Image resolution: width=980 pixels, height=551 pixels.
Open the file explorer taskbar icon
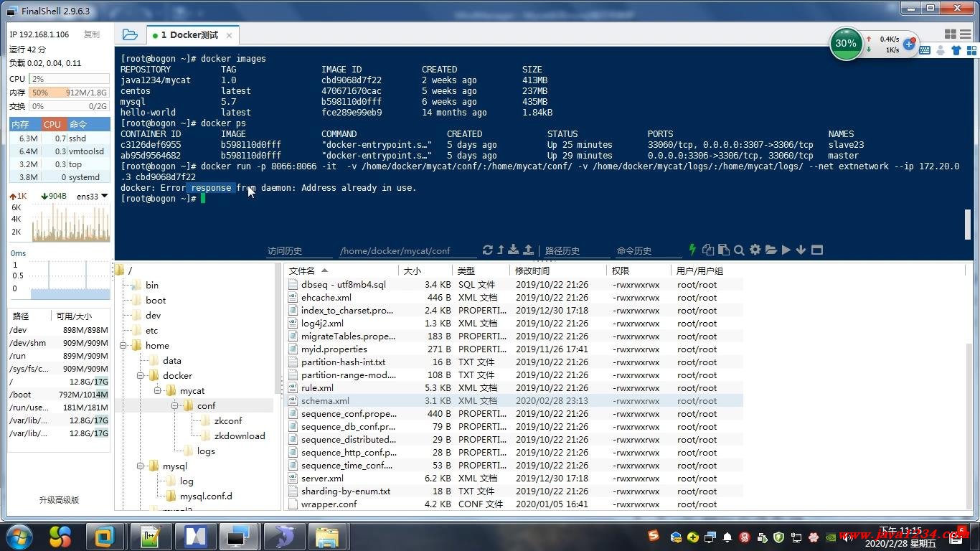click(x=327, y=537)
